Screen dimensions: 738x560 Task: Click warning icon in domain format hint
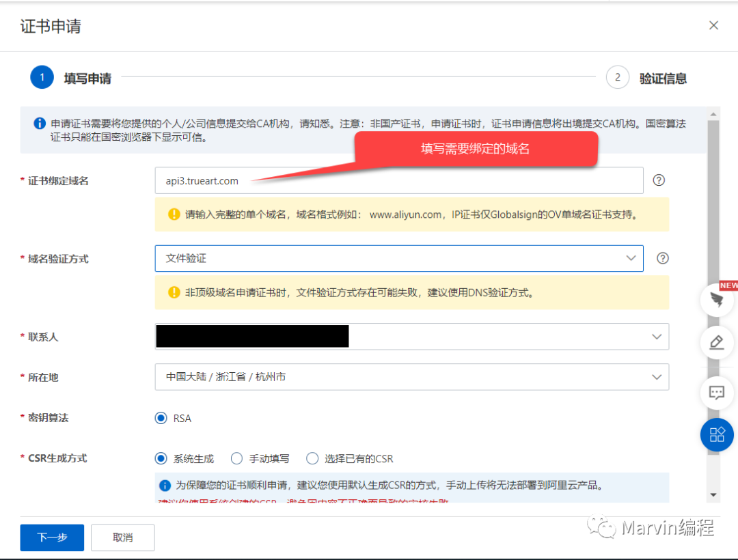point(174,214)
